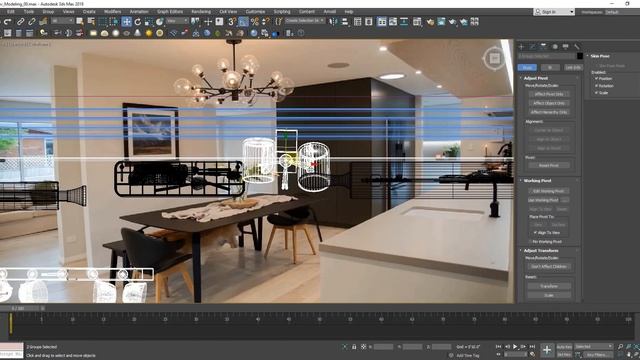Collapse the Adjust Transform rollout
Image resolution: width=640 pixels, height=360 pixels.
tap(541, 251)
